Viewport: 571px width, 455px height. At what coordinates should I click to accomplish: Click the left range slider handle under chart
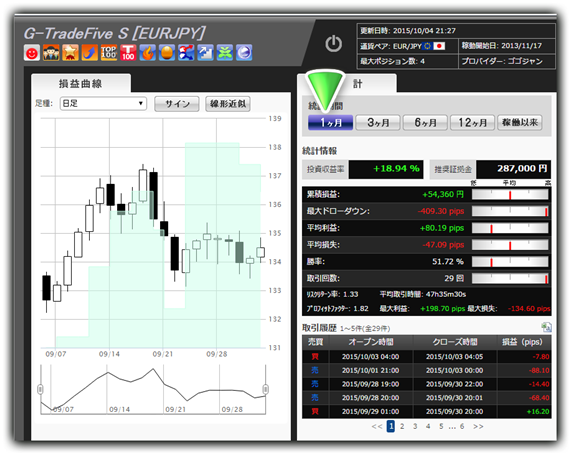click(x=40, y=389)
